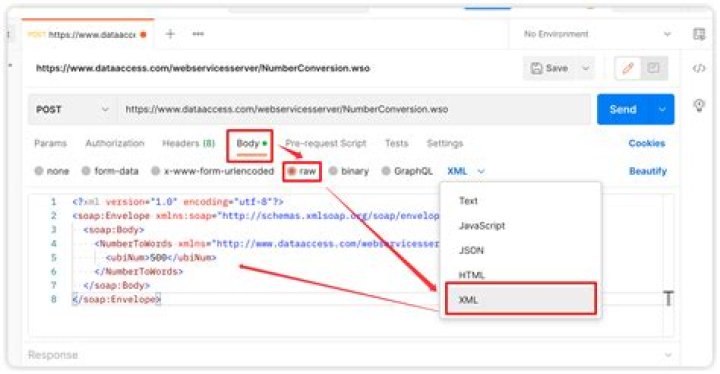
Task: Click the environment quick look icon
Action: click(699, 34)
